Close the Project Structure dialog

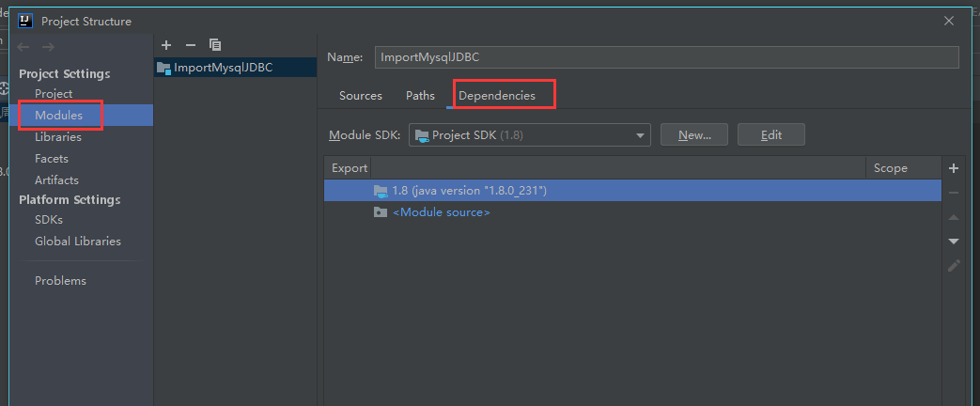tap(949, 21)
